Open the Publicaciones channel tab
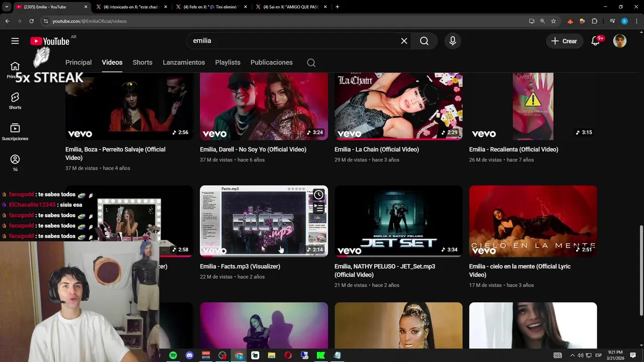This screenshot has height=362, width=644. [272, 62]
